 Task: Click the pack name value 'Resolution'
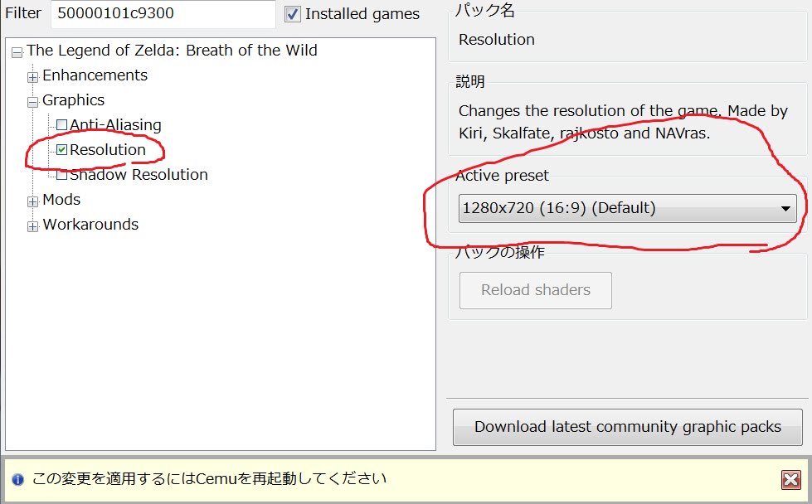[497, 40]
